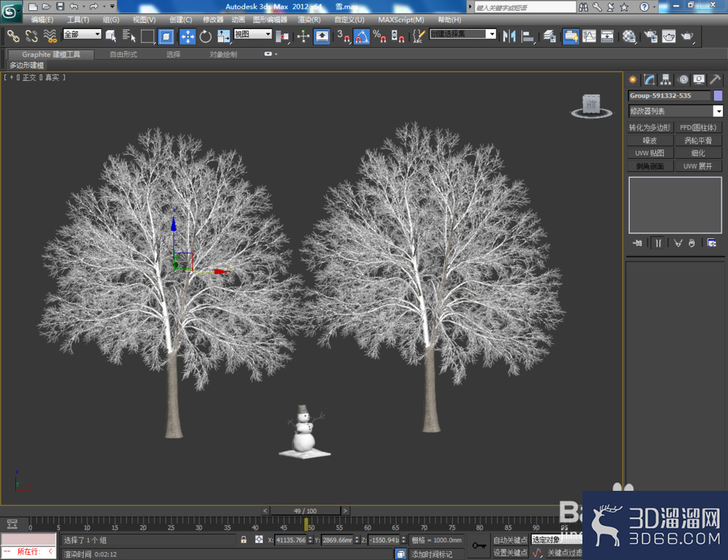Select the Link tool chain icon

pyautogui.click(x=13, y=36)
